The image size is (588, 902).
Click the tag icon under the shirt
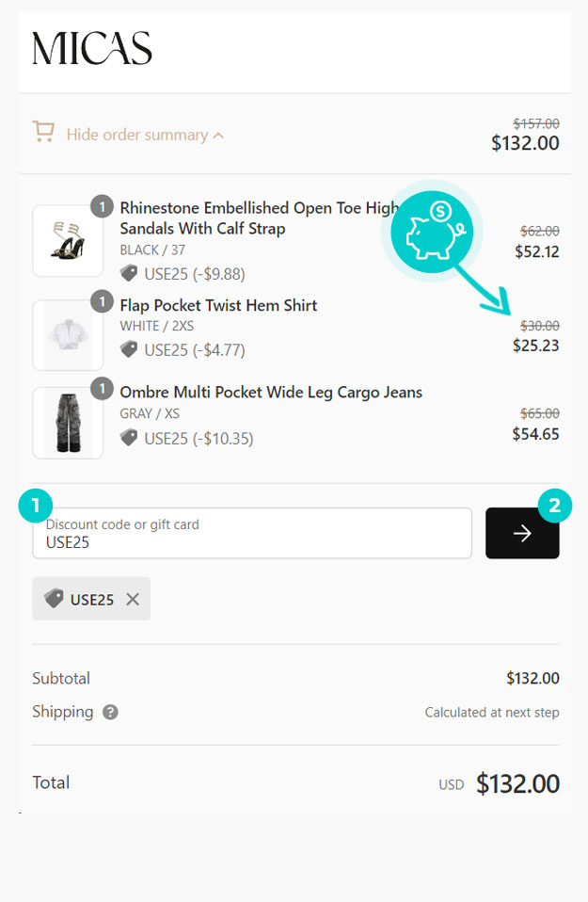(129, 349)
